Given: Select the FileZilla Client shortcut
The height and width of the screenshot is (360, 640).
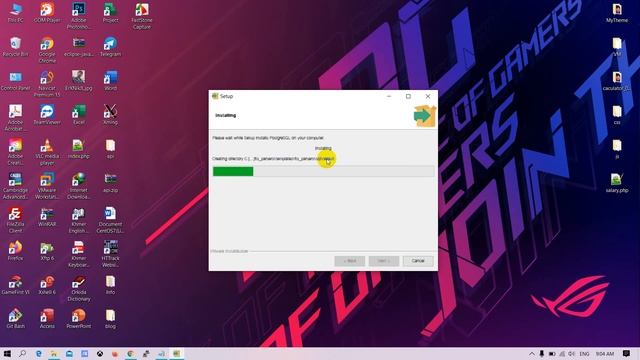Looking at the screenshot, I should point(16,220).
